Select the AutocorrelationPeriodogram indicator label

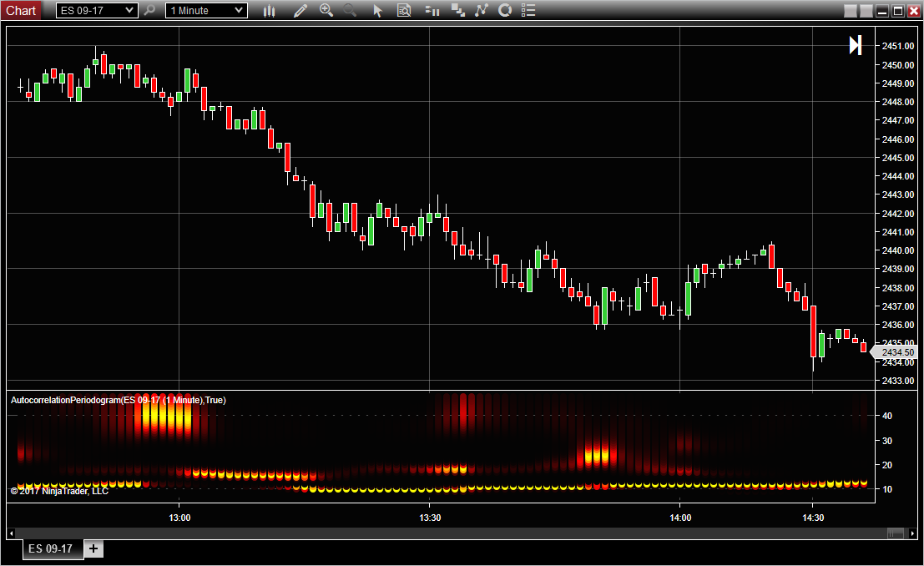pyautogui.click(x=119, y=400)
